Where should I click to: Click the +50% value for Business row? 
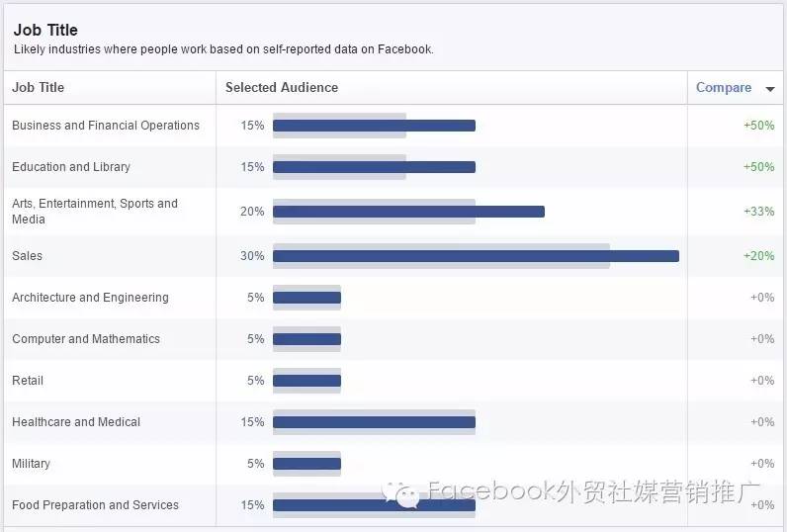(x=759, y=126)
